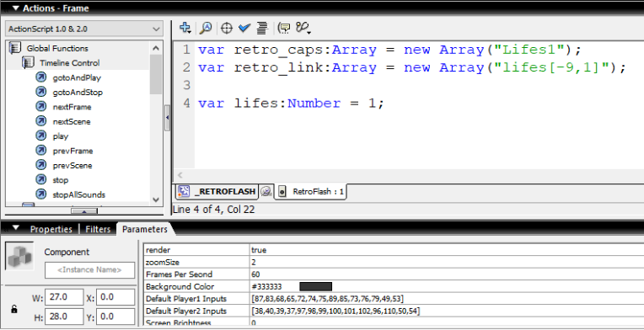Click Default Player2 Inputs value
This screenshot has height=330, width=644.
pos(335,311)
